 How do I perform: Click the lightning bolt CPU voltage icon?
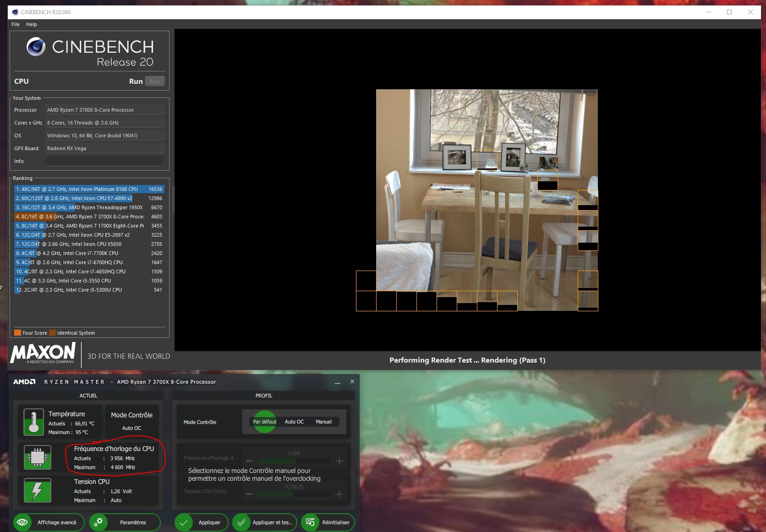pyautogui.click(x=37, y=490)
